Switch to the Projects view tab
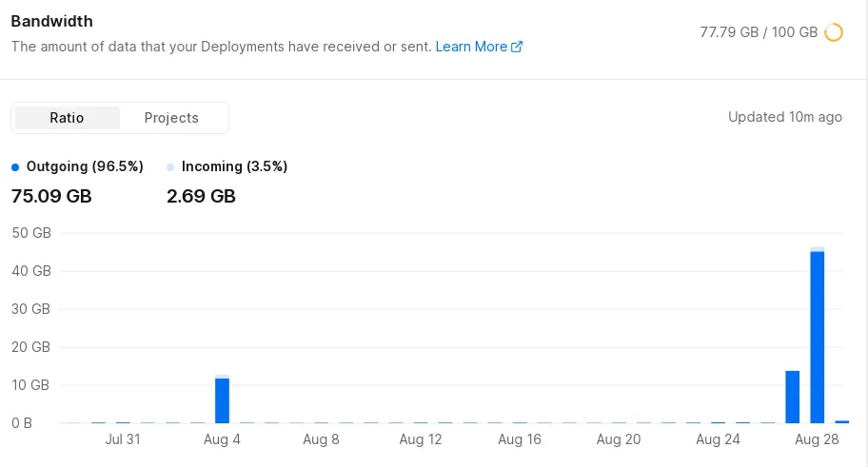868x467 pixels. [x=171, y=118]
